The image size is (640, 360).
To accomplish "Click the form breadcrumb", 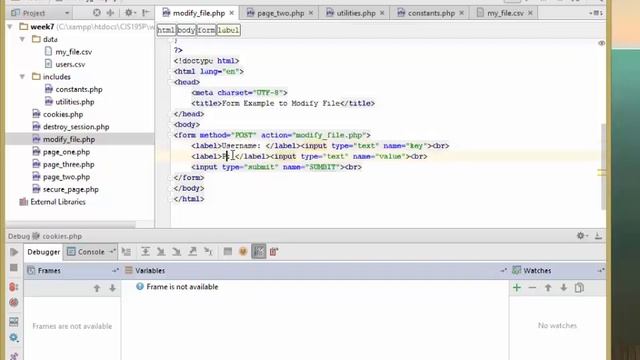I will (206, 30).
